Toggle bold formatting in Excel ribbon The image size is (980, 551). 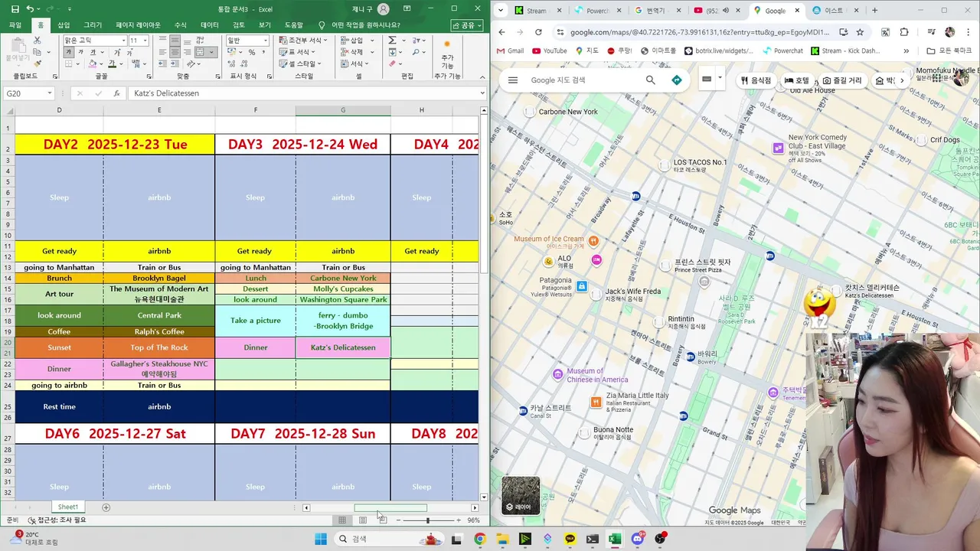point(69,52)
